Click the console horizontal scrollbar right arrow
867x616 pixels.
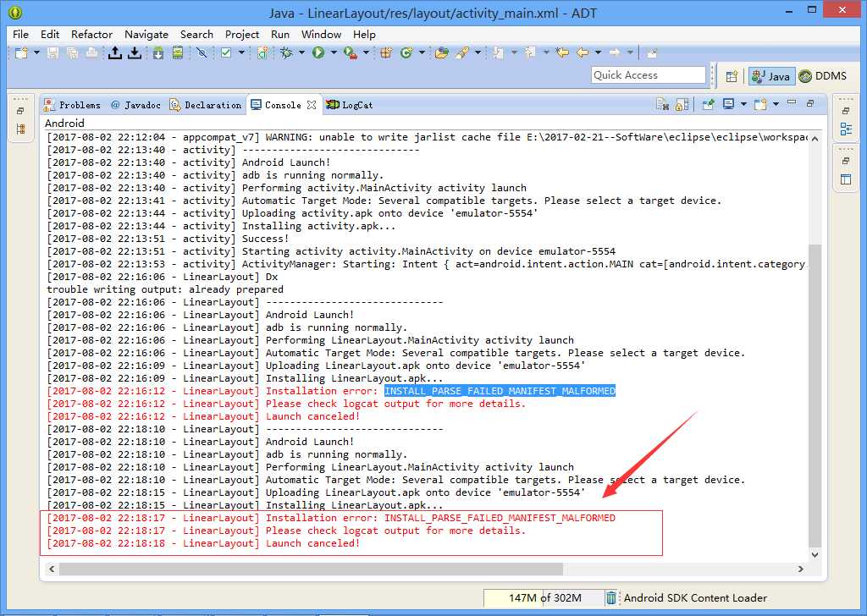coord(801,569)
